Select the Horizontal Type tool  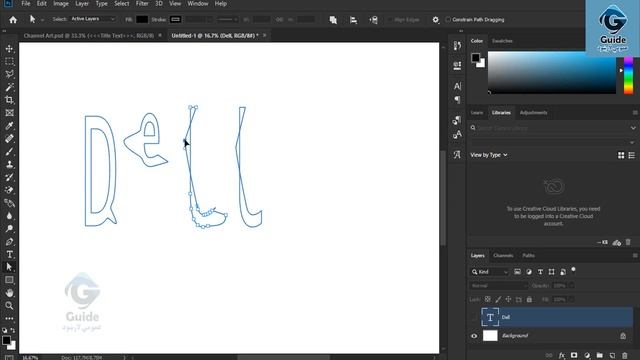coord(9,255)
